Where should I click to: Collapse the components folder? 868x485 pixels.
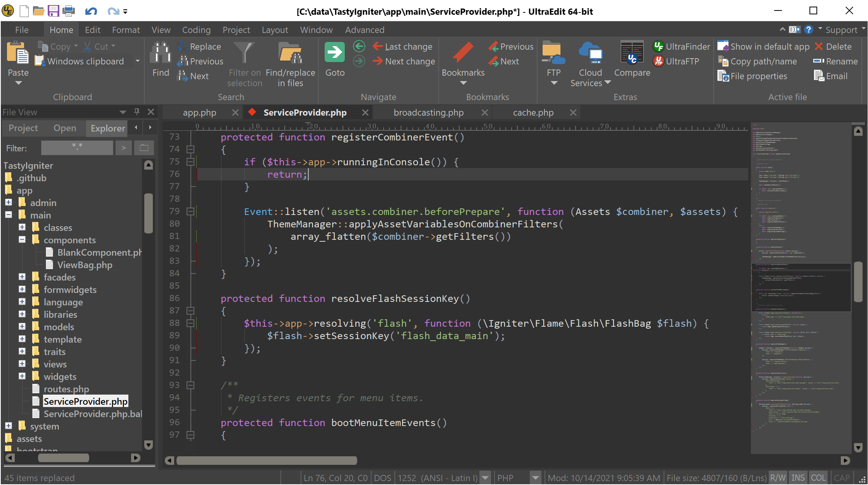point(22,240)
